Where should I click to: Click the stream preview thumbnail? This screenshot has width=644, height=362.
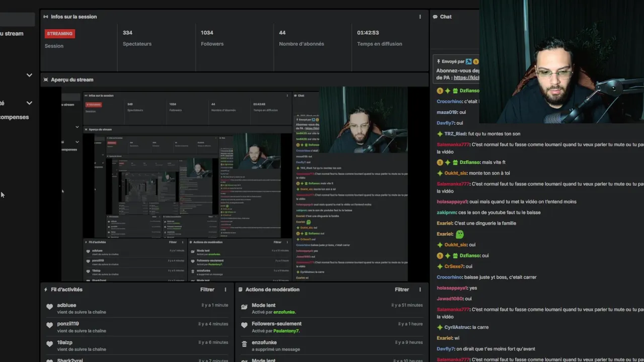(234, 184)
